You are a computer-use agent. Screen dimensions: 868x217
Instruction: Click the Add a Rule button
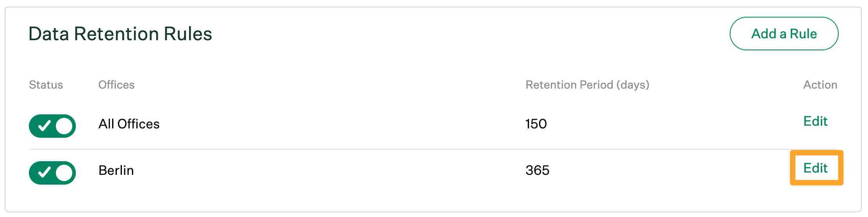(784, 34)
